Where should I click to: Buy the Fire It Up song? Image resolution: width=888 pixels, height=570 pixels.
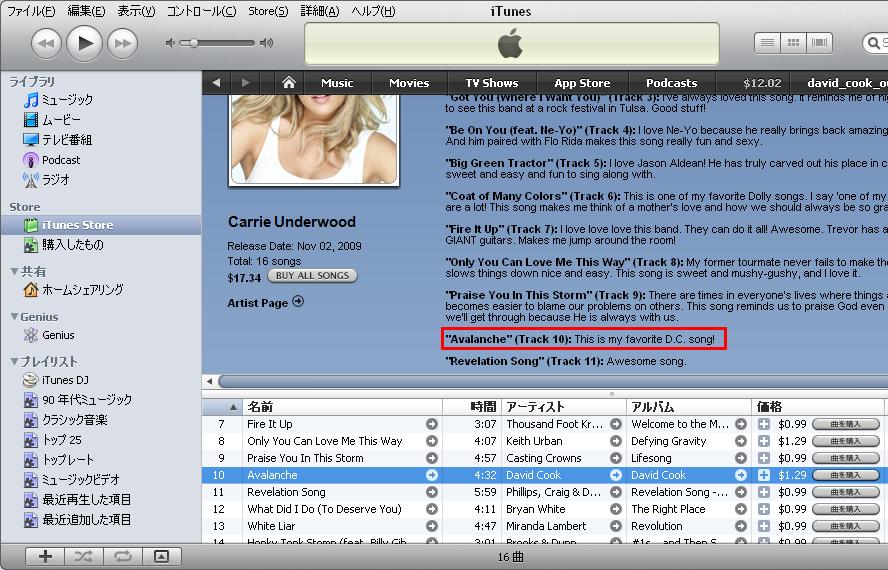[x=846, y=424]
